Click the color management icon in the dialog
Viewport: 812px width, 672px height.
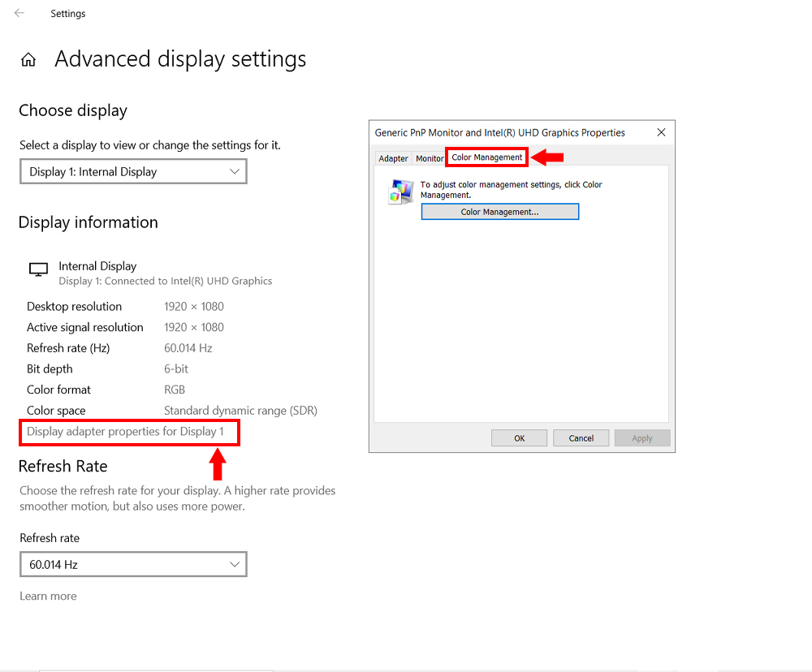[x=400, y=192]
